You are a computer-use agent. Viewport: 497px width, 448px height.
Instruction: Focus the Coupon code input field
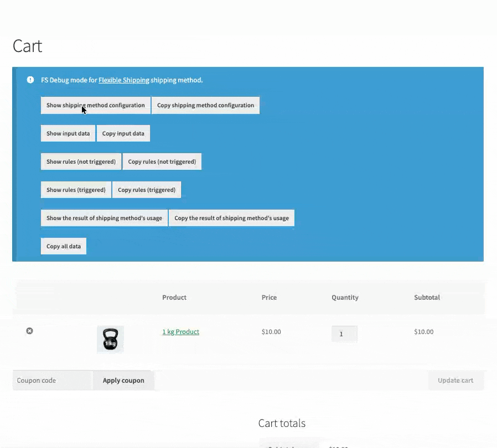(53, 381)
